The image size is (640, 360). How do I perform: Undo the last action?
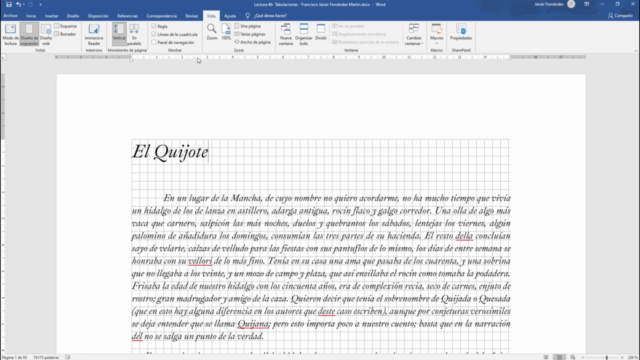point(18,4)
